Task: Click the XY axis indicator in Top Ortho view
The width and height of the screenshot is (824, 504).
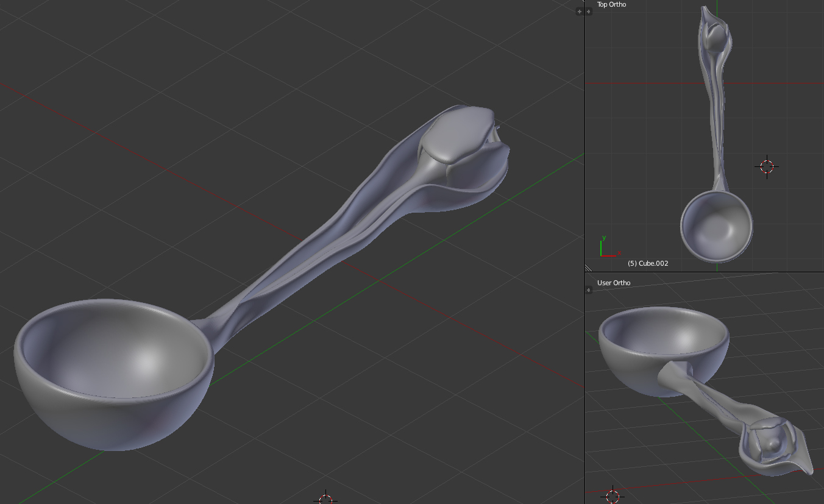Action: [610, 247]
